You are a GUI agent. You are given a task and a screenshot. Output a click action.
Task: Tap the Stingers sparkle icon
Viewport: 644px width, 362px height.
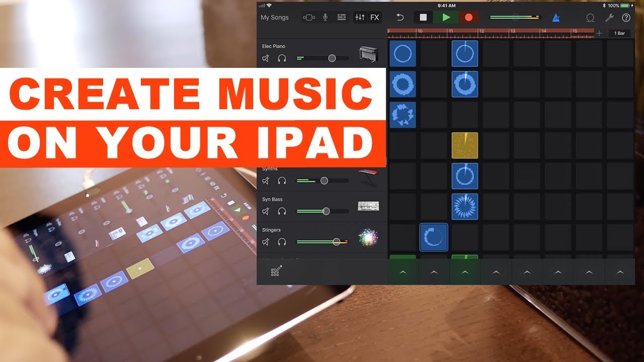[x=368, y=237]
